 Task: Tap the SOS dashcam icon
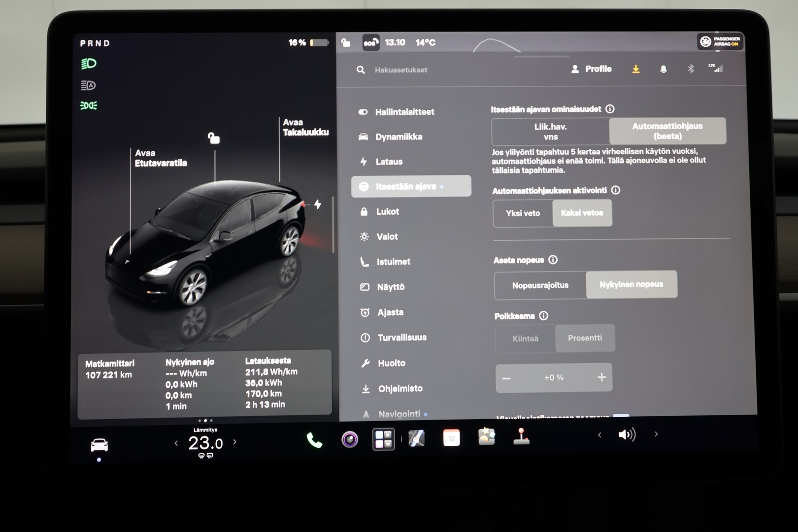(370, 42)
